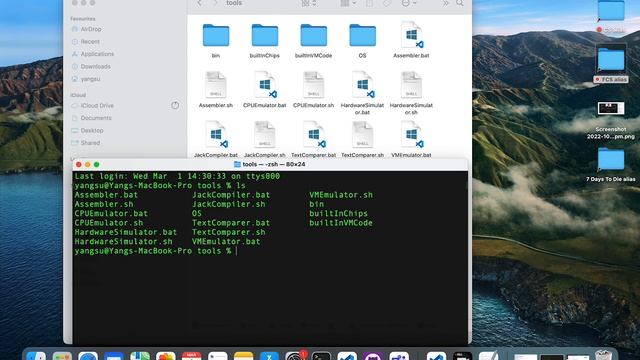Image resolution: width=640 pixels, height=360 pixels.
Task: Go forward in the Finder toolbar
Action: pyautogui.click(x=215, y=3)
